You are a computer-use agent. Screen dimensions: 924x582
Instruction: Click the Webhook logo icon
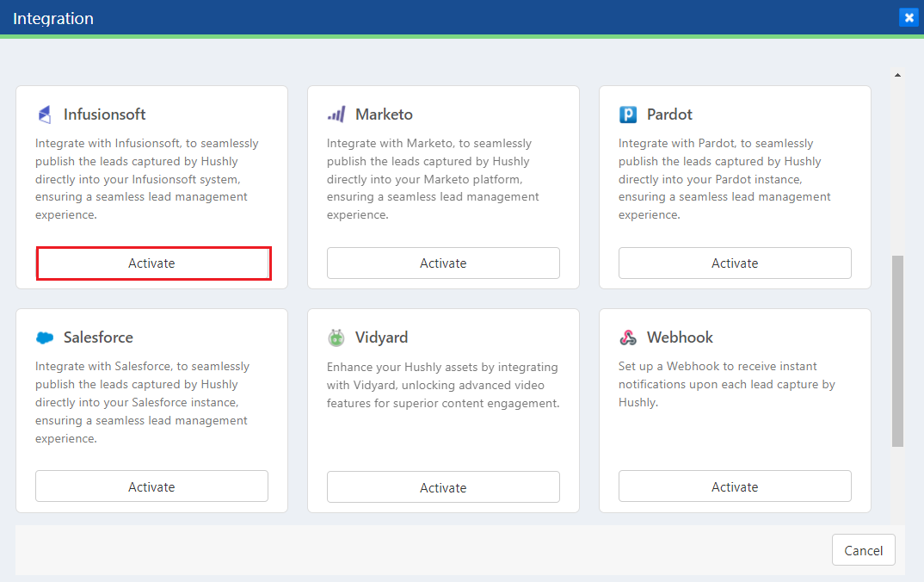(628, 337)
